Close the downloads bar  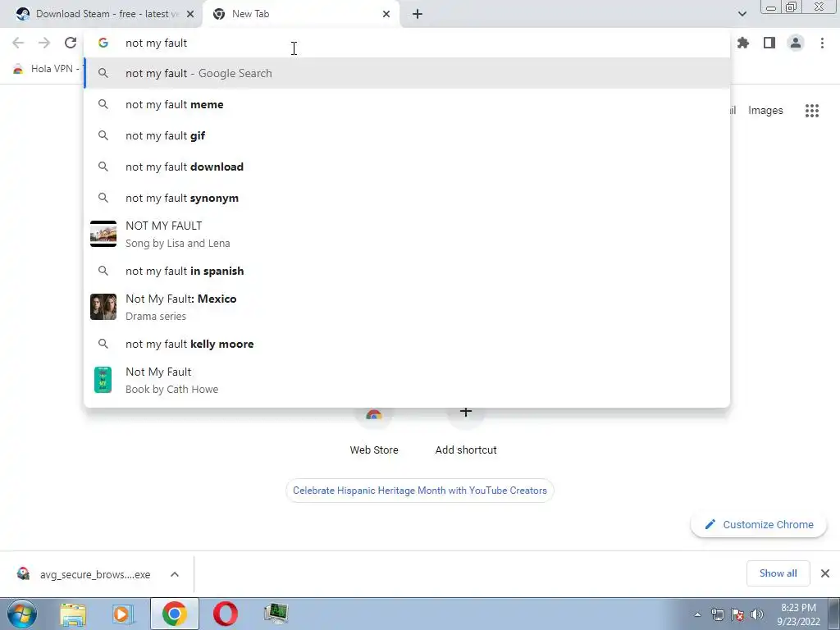pyautogui.click(x=825, y=573)
